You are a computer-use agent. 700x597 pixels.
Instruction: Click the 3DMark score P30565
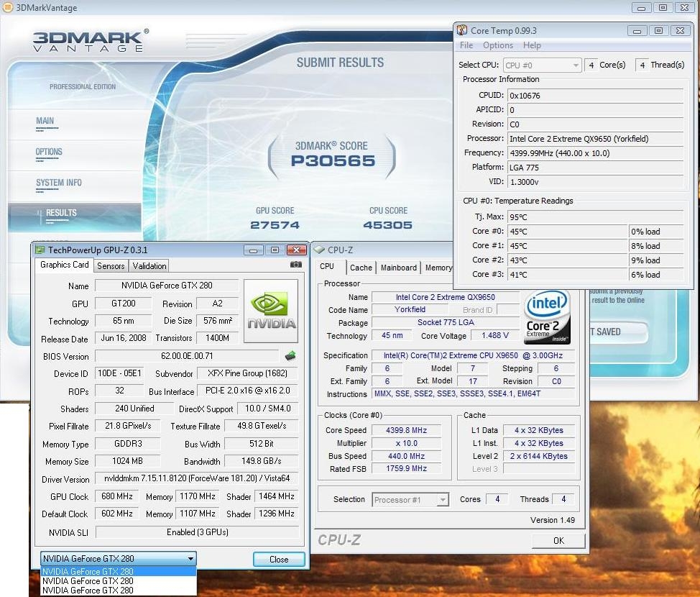tap(333, 161)
